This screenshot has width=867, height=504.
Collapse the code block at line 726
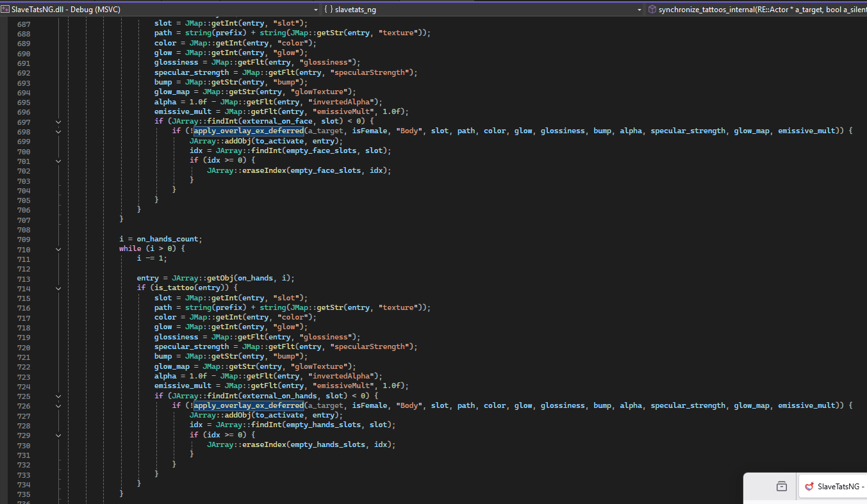[x=58, y=405]
